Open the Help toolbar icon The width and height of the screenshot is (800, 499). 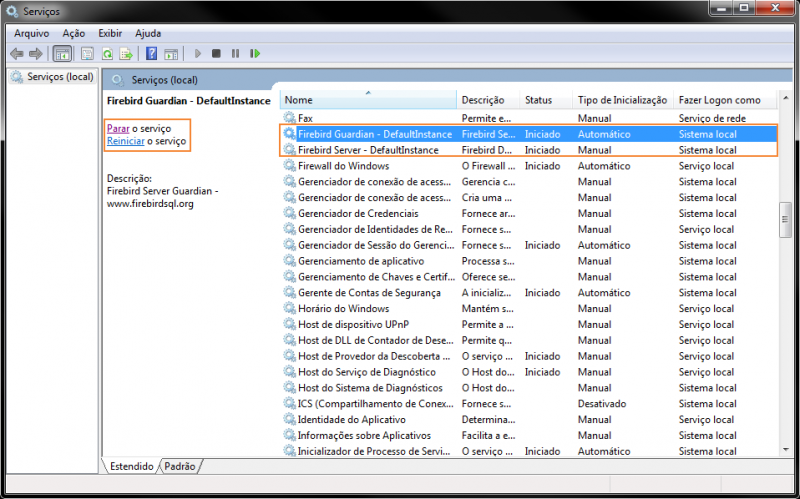[x=152, y=54]
